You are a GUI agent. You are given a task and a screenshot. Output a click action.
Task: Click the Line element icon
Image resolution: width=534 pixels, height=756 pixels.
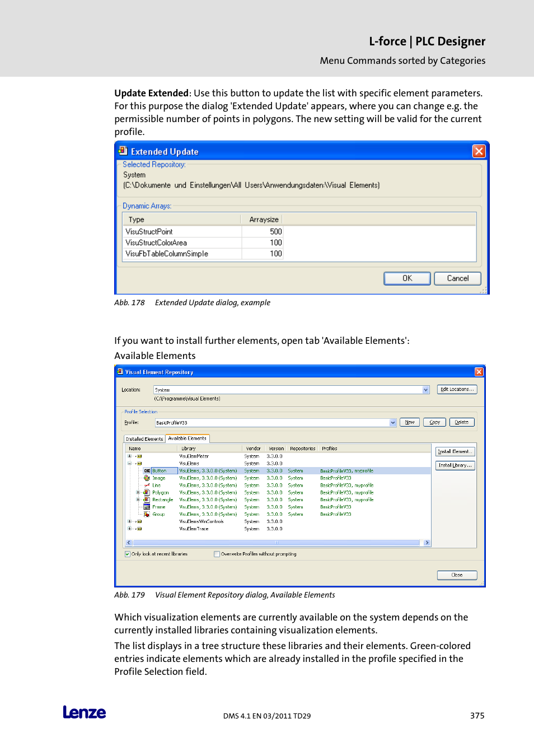147,486
